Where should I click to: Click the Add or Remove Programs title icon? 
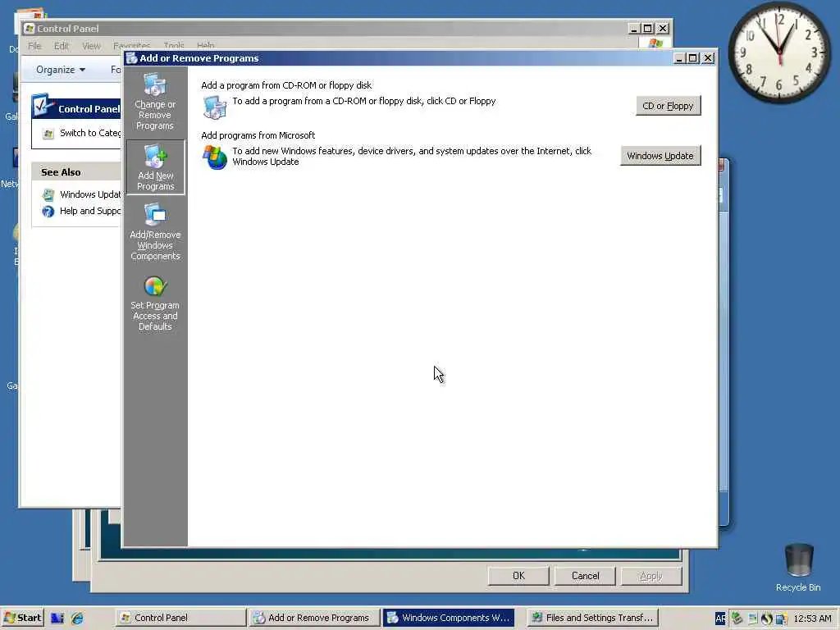coord(132,58)
